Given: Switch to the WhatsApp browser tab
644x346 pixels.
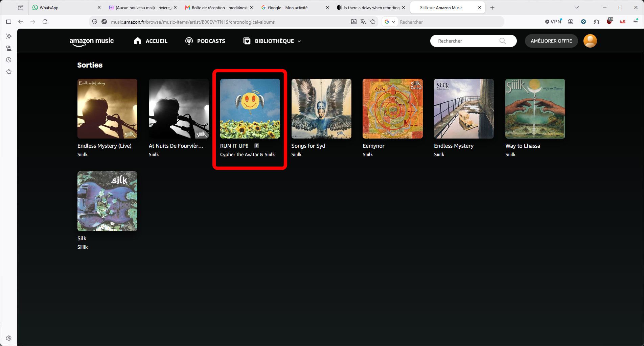Looking at the screenshot, I should coord(66,7).
